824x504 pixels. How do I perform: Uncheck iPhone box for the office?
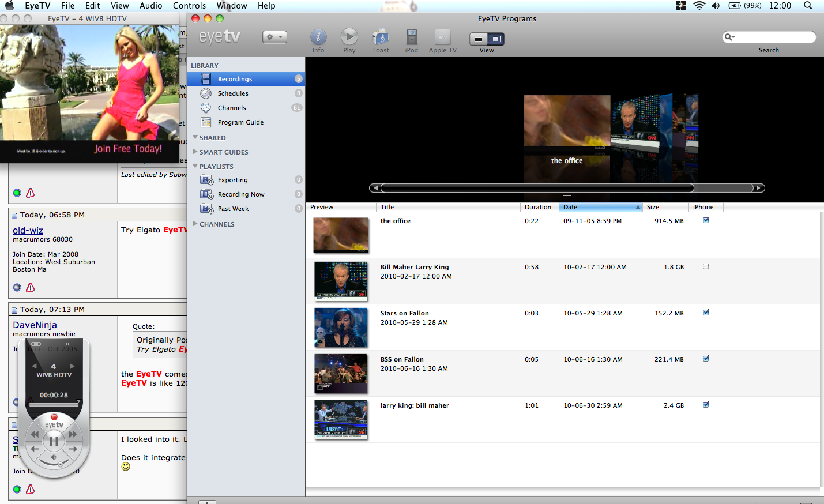[706, 220]
